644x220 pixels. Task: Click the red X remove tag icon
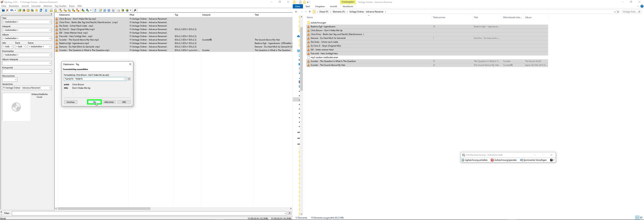[8, 10]
